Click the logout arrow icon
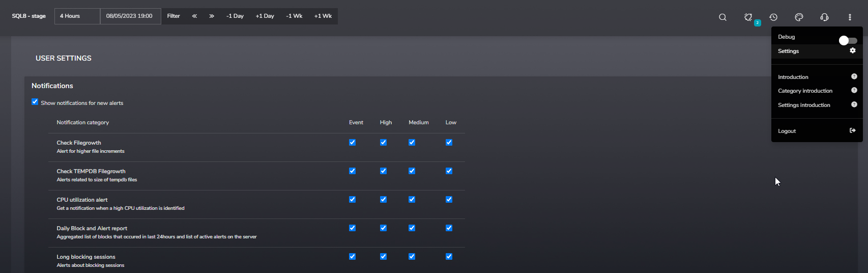This screenshot has width=868, height=273. (853, 130)
